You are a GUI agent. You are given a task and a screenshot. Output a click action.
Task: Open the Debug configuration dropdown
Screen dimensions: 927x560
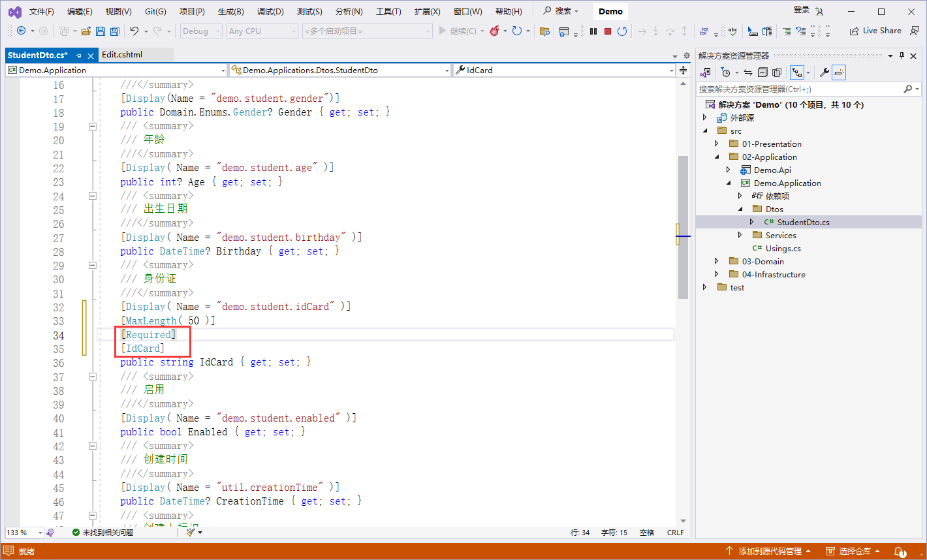point(201,31)
